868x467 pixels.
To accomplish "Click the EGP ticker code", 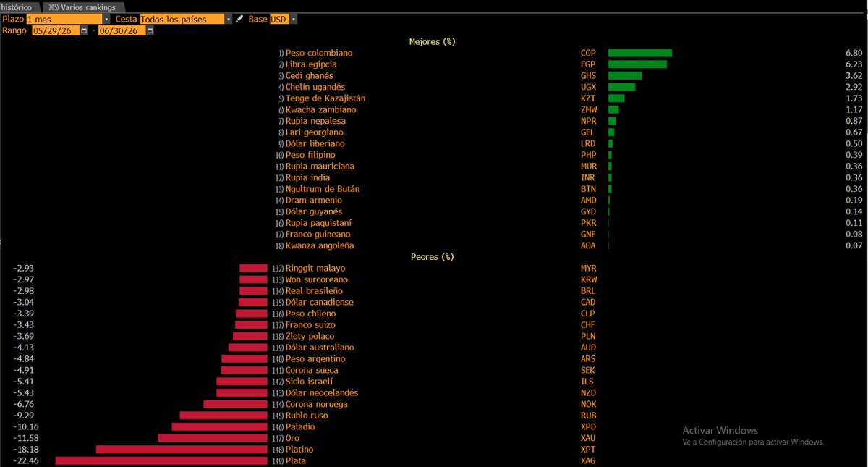I will [588, 64].
